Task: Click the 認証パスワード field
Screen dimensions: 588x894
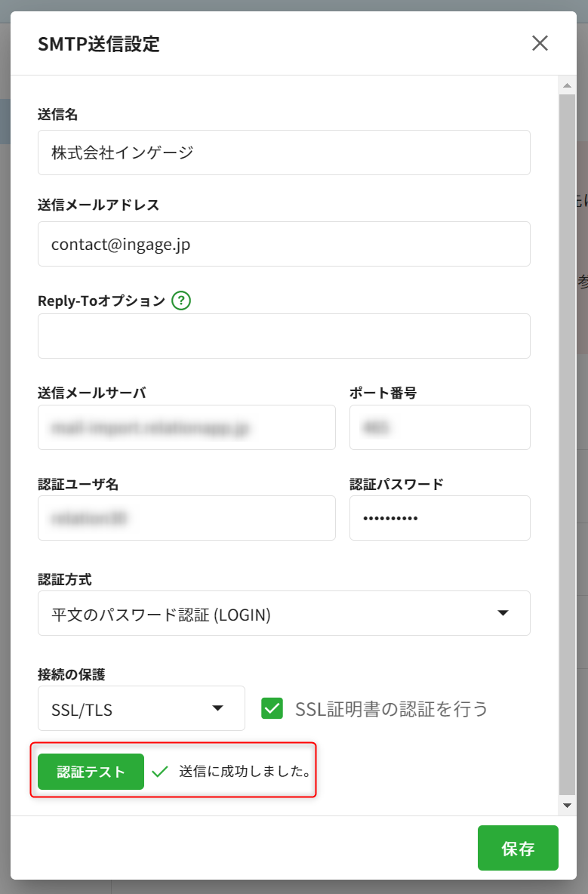Action: (x=439, y=518)
